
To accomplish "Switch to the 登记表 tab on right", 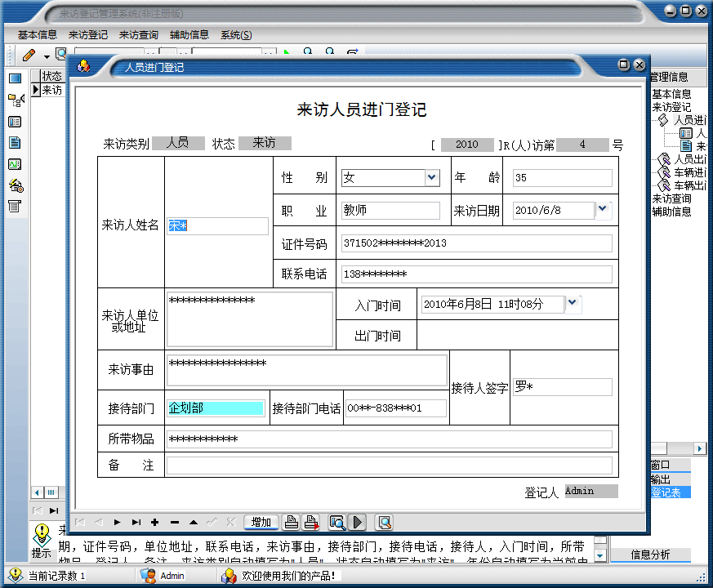I will click(x=671, y=492).
